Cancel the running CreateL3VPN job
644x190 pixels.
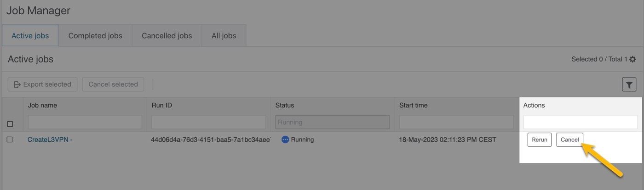click(x=569, y=140)
